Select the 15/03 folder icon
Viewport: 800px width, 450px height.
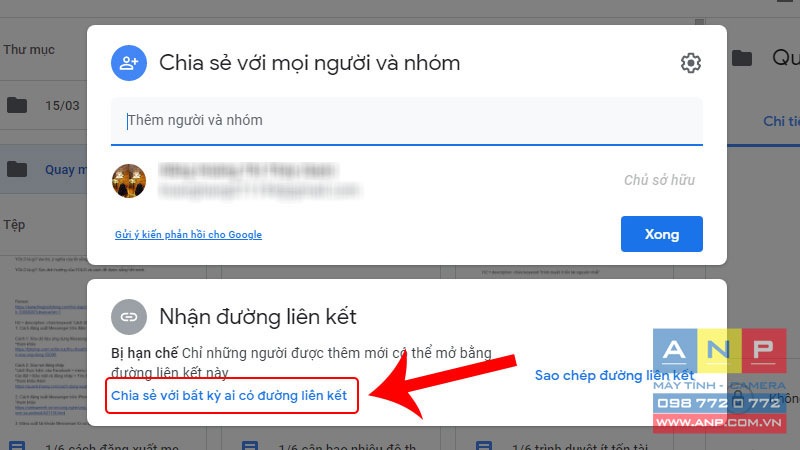[17, 106]
